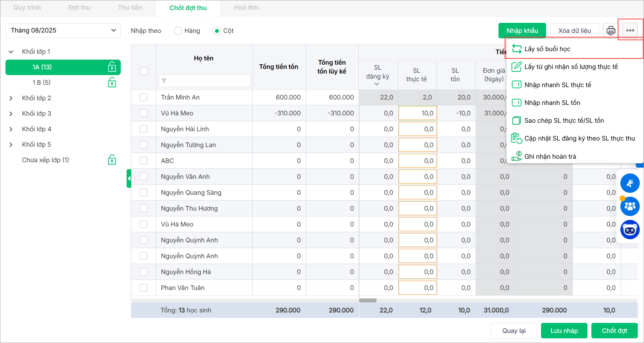
Task: Switch to the Hoá đơn tab
Action: (246, 8)
